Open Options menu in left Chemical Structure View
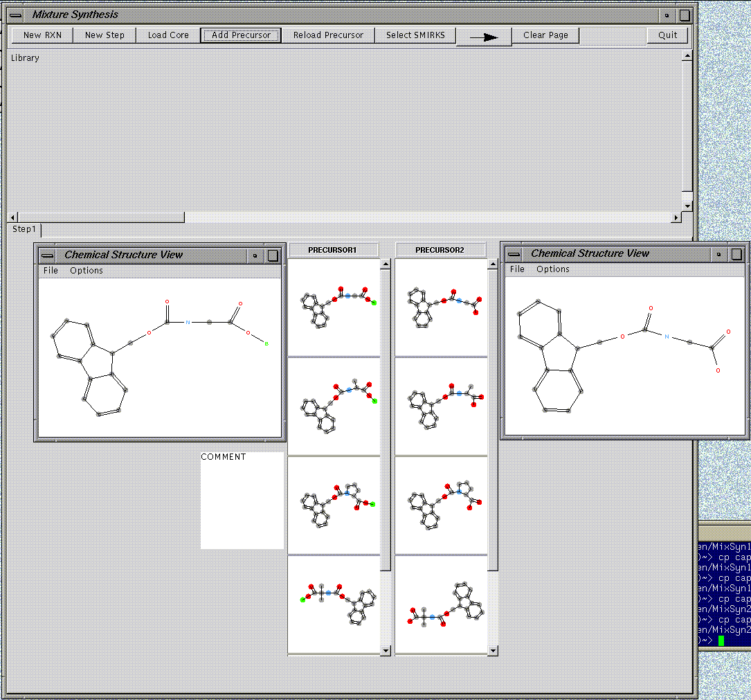 (87, 270)
